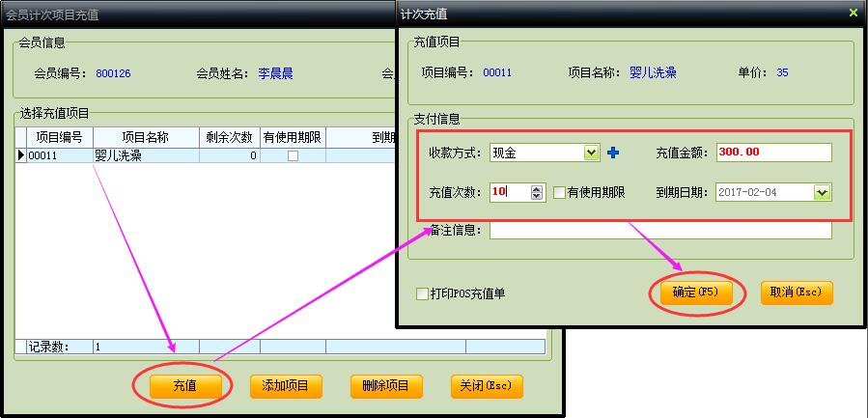Click the 有使用期限 column header in the table
868x418 pixels.
point(293,137)
